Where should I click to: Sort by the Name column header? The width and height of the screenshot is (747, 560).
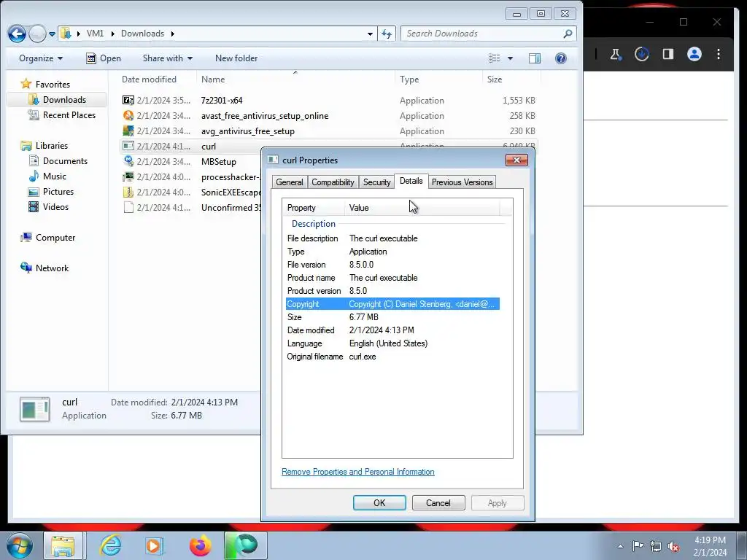click(295, 79)
